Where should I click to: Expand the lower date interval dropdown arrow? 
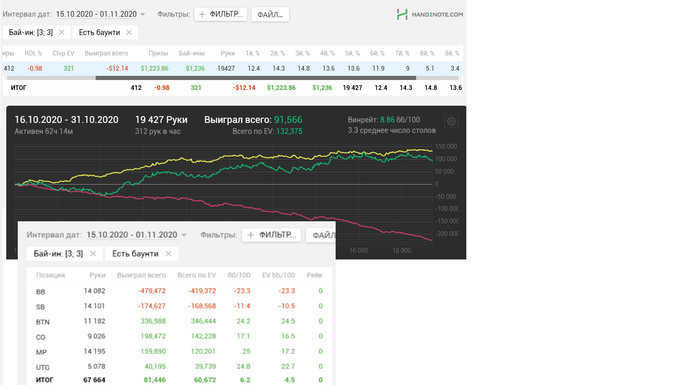pyautogui.click(x=184, y=235)
